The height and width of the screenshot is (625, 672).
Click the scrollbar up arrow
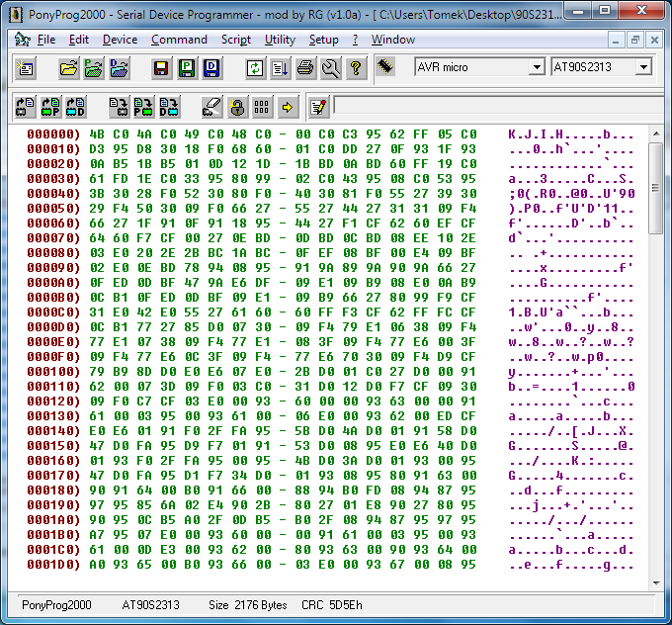click(x=656, y=134)
